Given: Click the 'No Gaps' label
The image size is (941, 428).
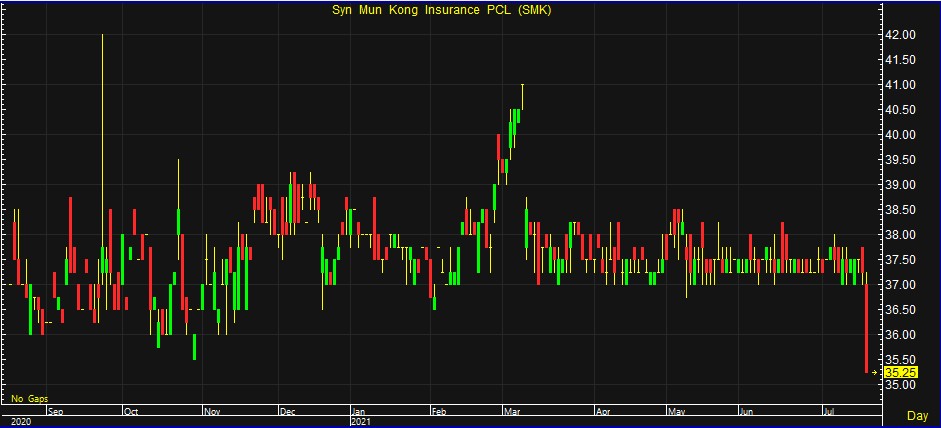Looking at the screenshot, I should point(30,399).
